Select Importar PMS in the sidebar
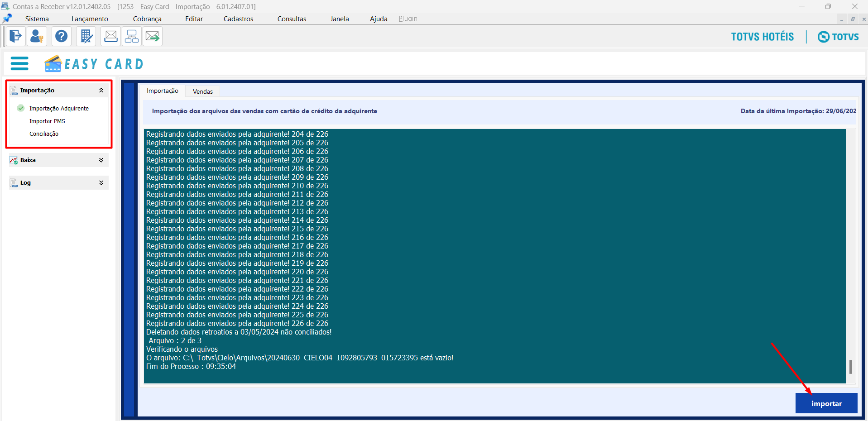 point(47,121)
